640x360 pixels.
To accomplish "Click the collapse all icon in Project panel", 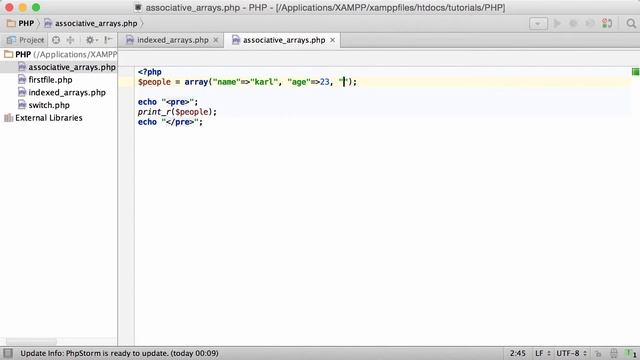I will [71, 40].
